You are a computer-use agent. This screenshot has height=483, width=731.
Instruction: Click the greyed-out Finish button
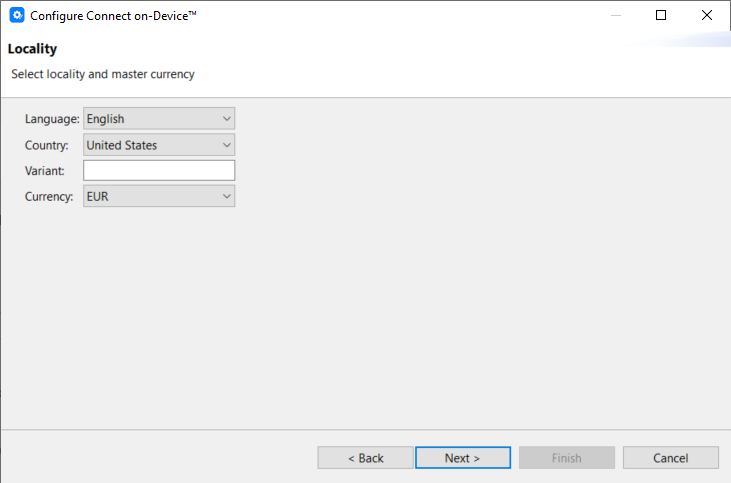click(566, 458)
